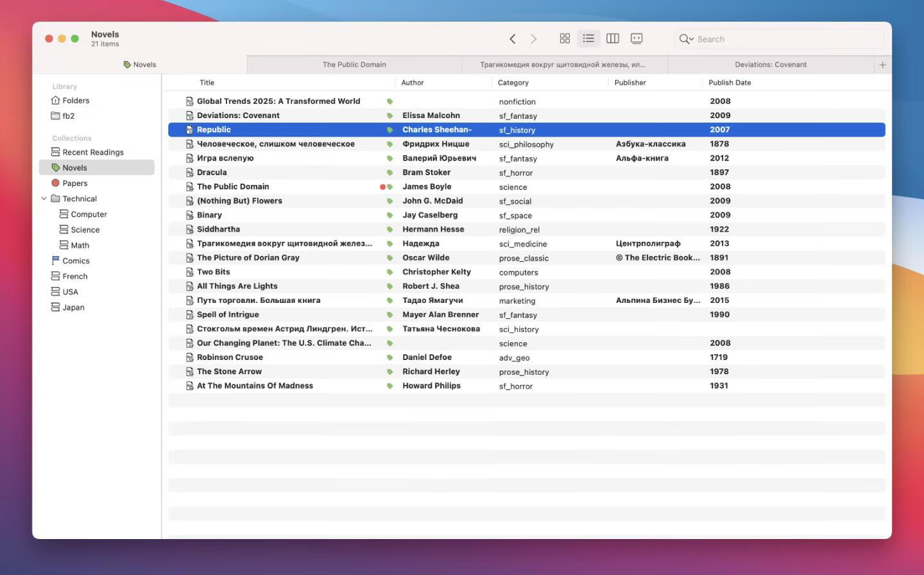This screenshot has height=575, width=924.
Task: Add a new tab with plus button
Action: [x=882, y=65]
